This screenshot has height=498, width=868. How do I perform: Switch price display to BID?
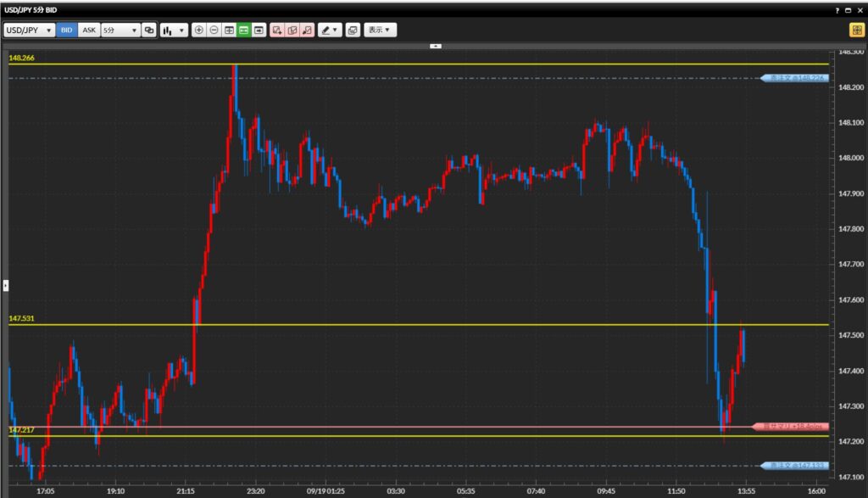point(67,30)
